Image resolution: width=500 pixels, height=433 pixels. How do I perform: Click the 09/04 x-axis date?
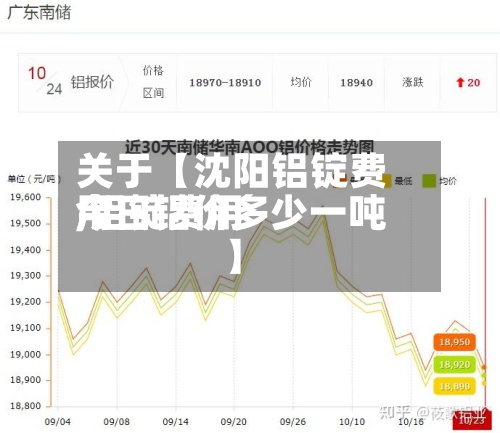pos(58,422)
